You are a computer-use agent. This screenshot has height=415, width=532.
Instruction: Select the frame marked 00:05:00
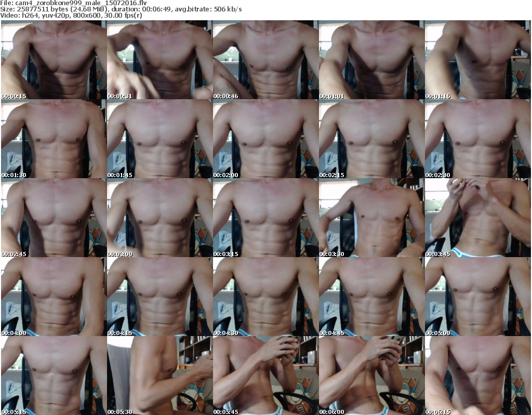coord(477,297)
